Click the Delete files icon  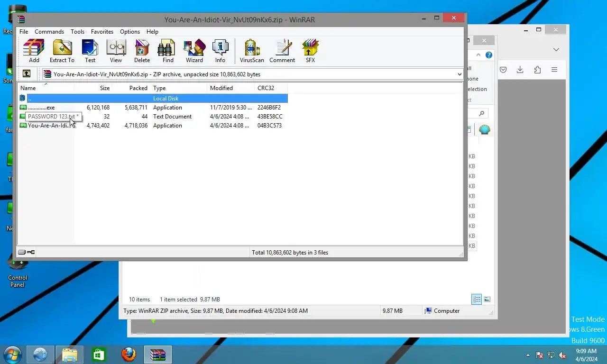tap(142, 51)
